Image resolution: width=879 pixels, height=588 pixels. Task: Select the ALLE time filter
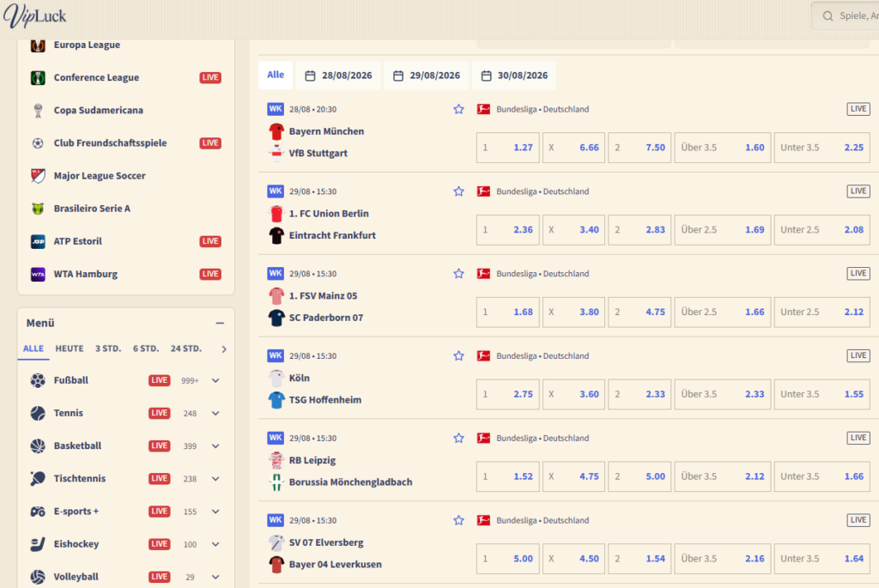(33, 349)
